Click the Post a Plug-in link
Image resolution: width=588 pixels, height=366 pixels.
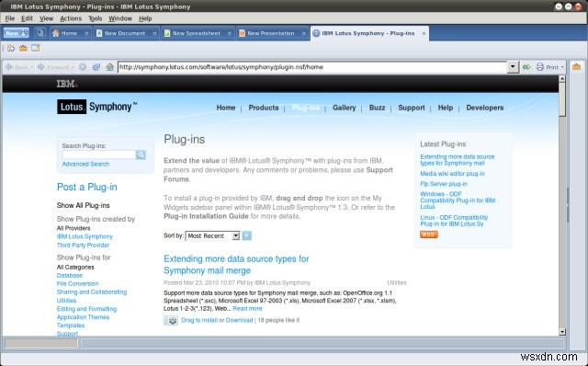point(87,187)
